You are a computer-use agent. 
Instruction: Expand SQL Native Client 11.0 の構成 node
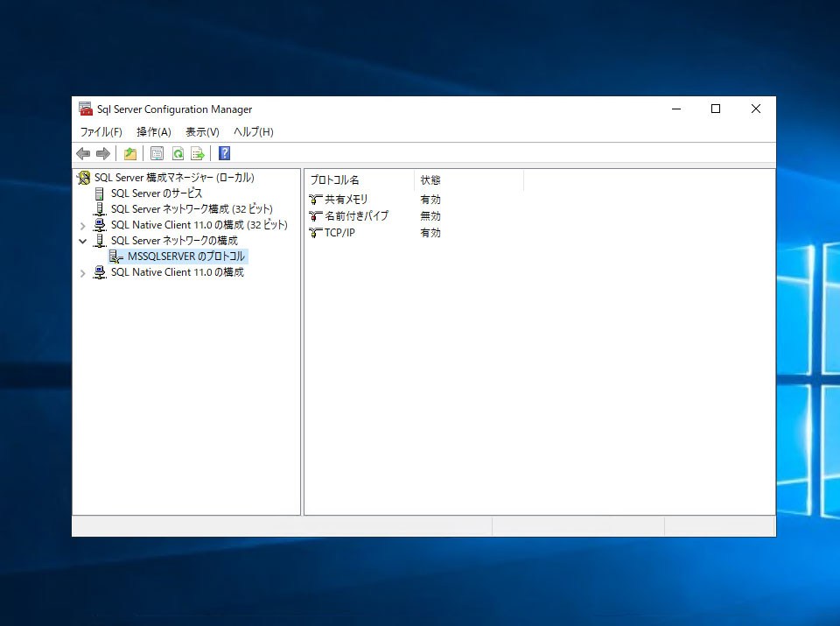point(83,273)
